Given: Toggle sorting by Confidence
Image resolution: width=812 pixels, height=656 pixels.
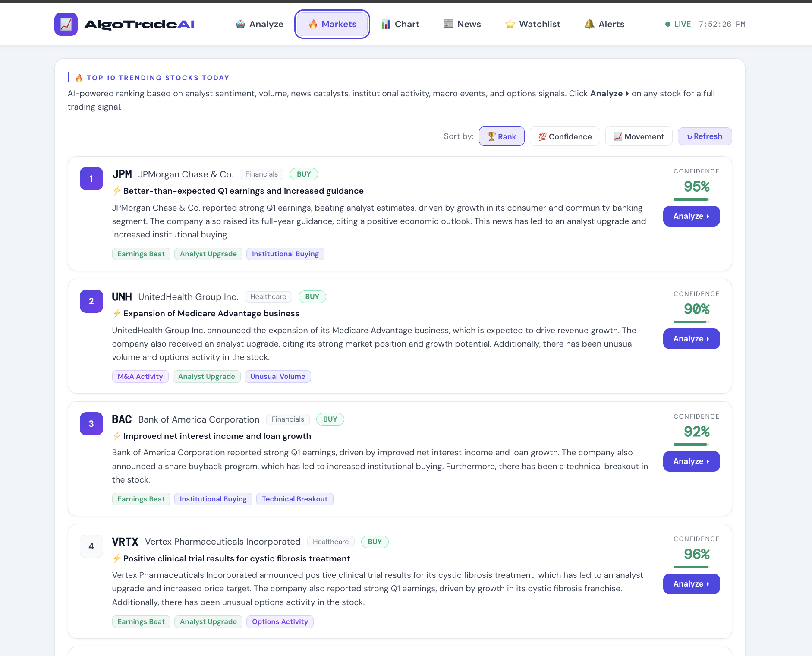Looking at the screenshot, I should click(x=565, y=136).
